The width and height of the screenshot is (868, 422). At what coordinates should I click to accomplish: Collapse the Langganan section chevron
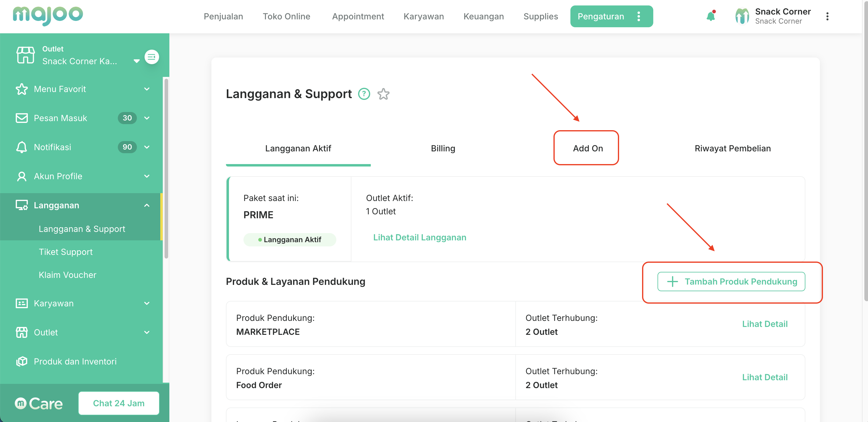click(147, 205)
